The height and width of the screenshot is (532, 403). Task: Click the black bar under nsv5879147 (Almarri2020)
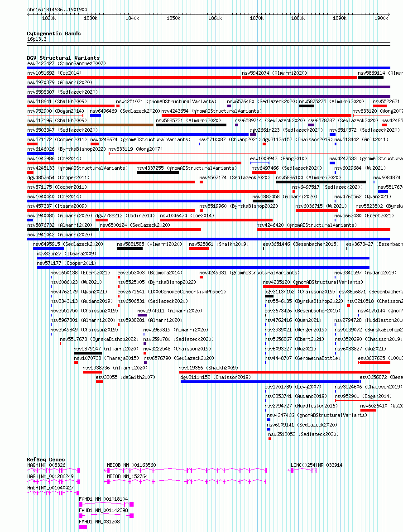pos(88,353)
